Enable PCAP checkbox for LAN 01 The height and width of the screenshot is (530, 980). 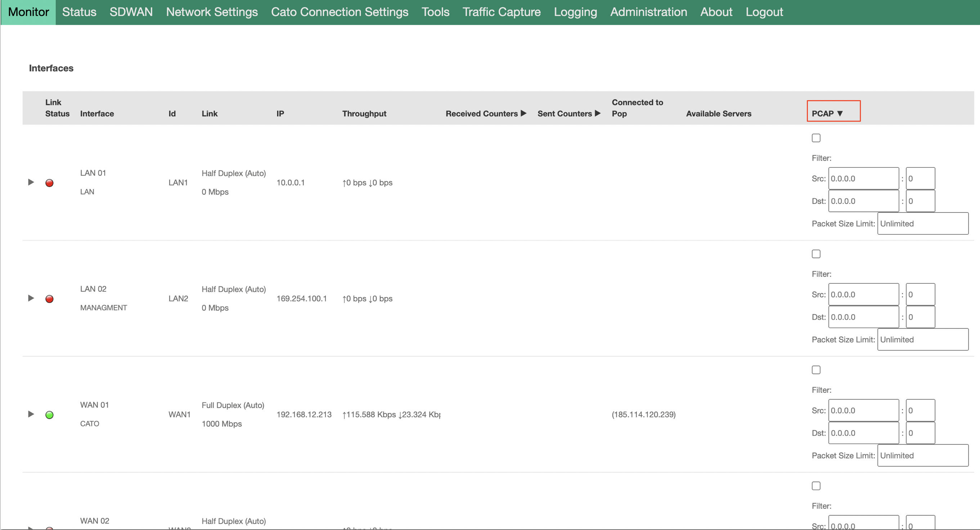[x=816, y=138]
